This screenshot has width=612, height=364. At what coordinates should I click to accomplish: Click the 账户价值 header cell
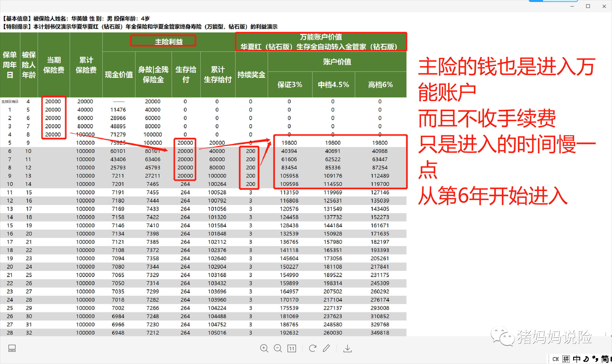coord(337,62)
